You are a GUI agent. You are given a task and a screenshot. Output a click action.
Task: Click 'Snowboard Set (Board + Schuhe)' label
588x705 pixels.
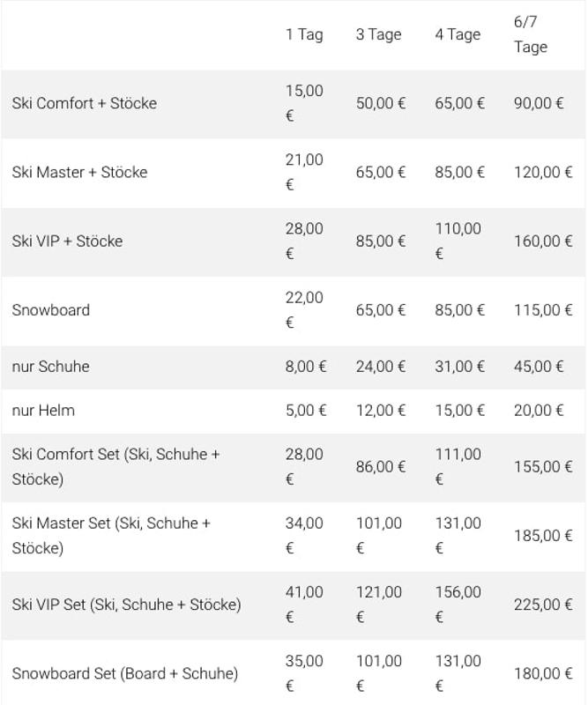coord(125,673)
